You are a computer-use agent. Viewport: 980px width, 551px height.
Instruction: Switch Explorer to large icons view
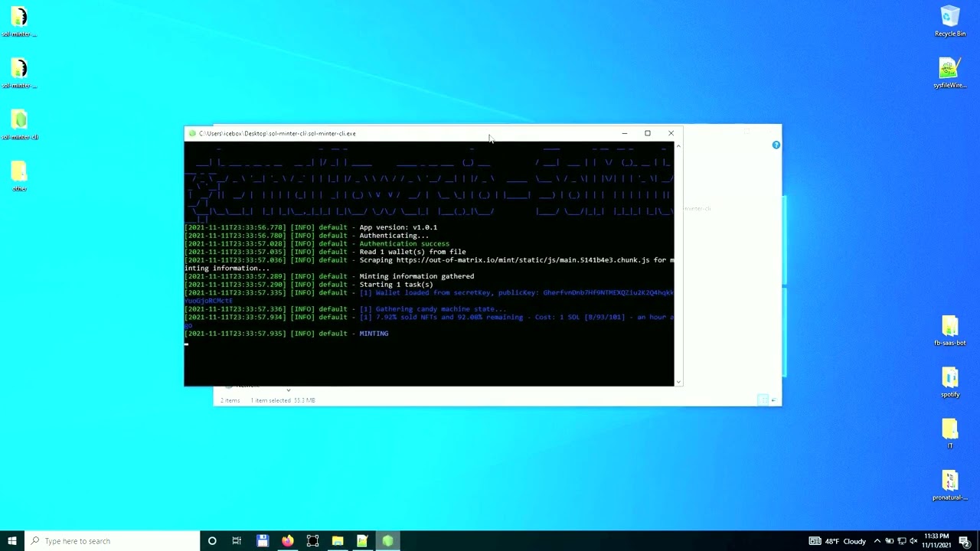tap(773, 399)
